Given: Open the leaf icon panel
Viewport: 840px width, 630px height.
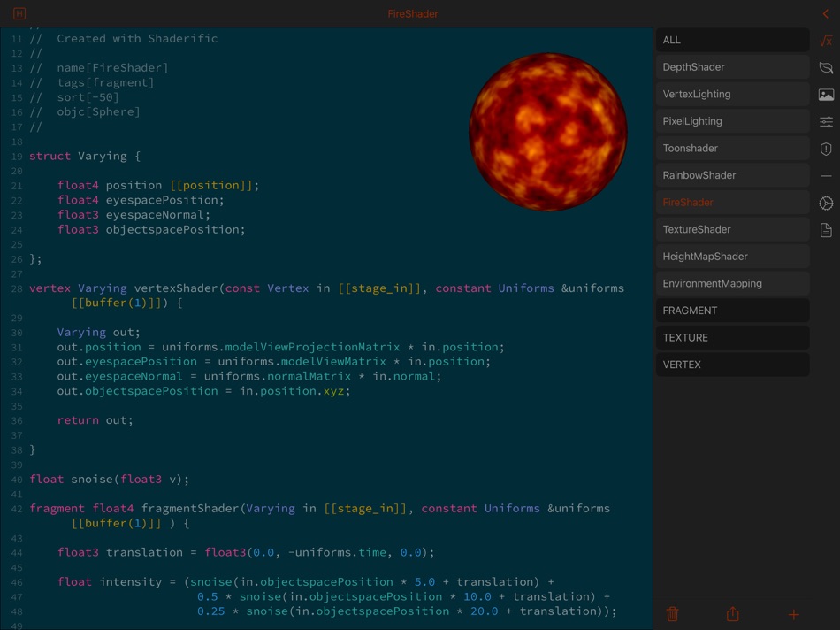Looking at the screenshot, I should click(826, 67).
